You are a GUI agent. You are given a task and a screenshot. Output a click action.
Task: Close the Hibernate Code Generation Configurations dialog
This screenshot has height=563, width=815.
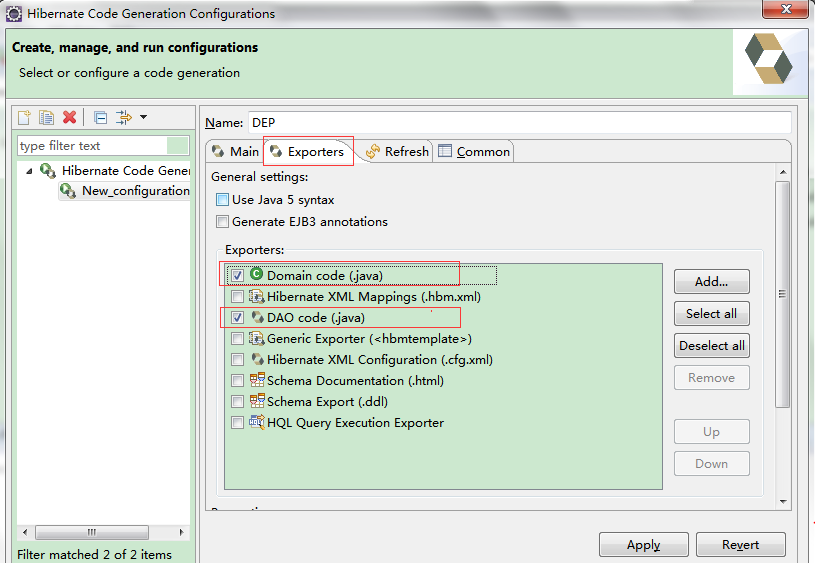click(x=786, y=9)
